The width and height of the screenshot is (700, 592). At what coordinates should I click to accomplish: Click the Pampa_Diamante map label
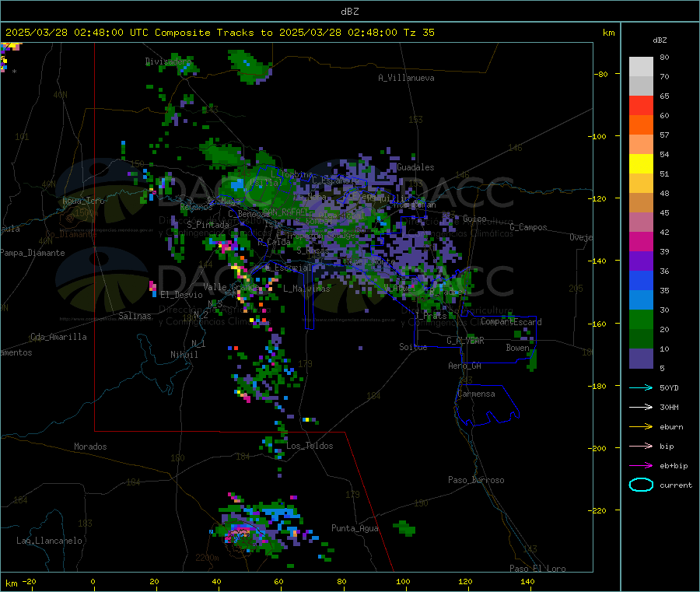33,253
